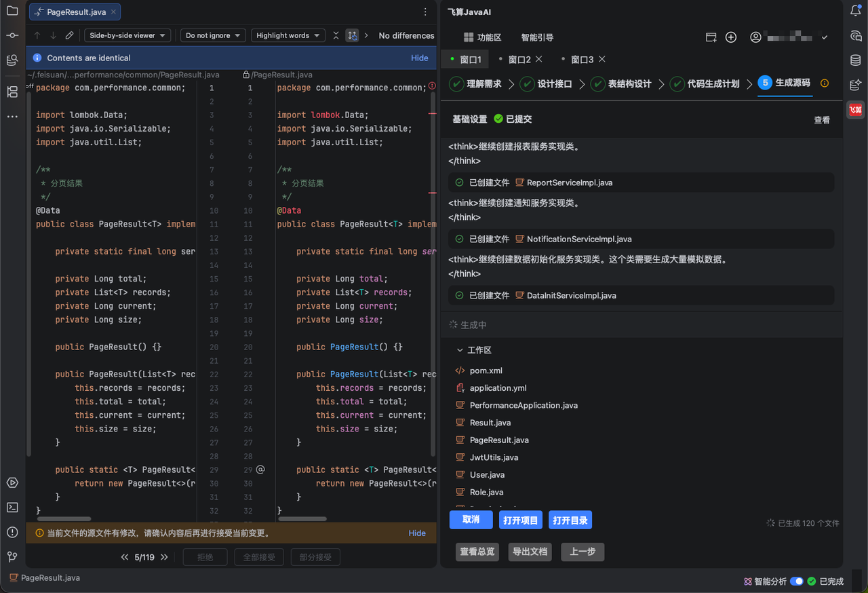Toggle synchronized scrolling in diff viewer

click(x=352, y=35)
